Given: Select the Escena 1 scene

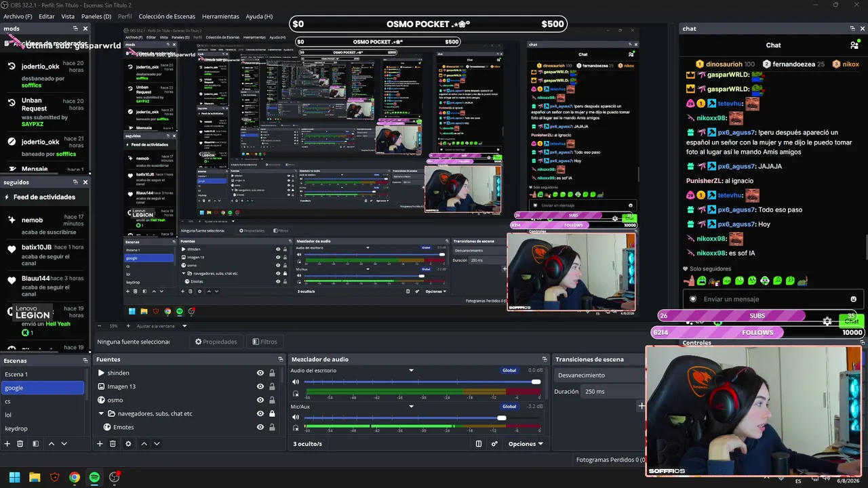Looking at the screenshot, I should [x=43, y=374].
